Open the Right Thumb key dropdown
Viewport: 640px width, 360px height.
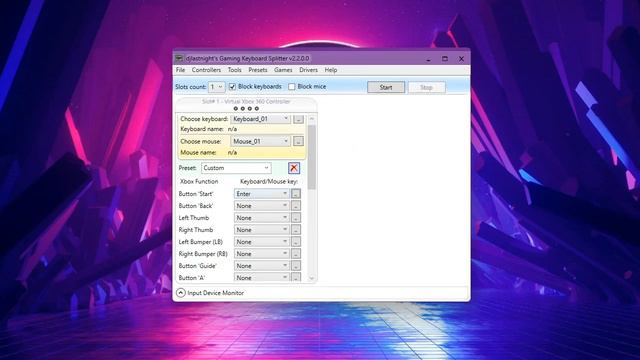point(262,230)
